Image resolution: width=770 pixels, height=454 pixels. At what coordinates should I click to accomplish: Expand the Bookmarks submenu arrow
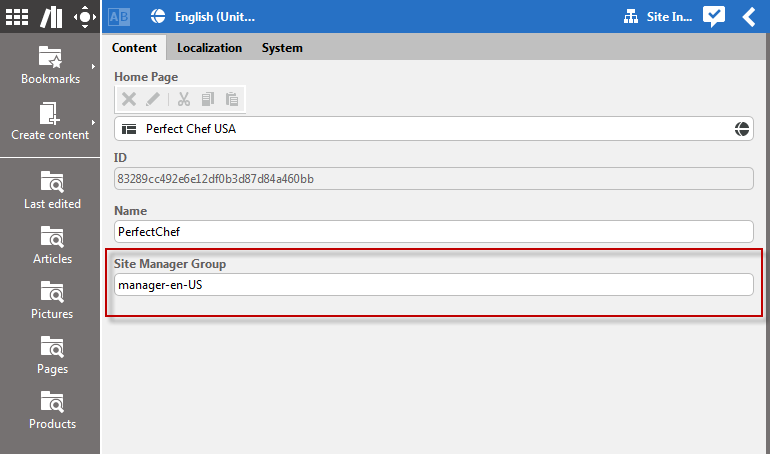click(x=94, y=67)
